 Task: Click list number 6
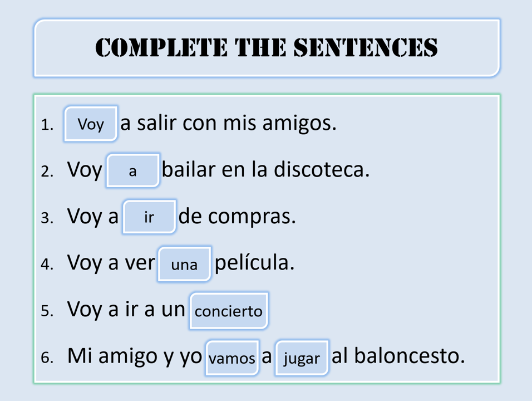(x=47, y=358)
